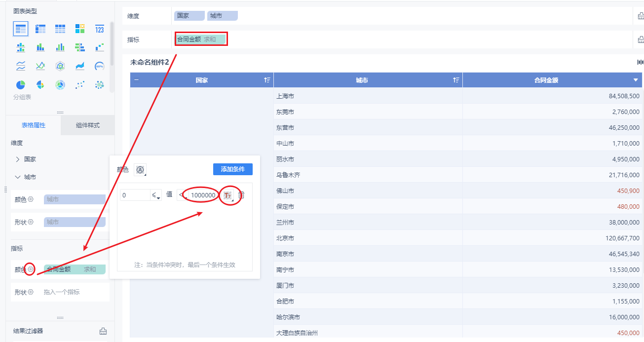The width and height of the screenshot is (644, 342).
Task: Select the colored treemap chart type icon
Action: 80,29
